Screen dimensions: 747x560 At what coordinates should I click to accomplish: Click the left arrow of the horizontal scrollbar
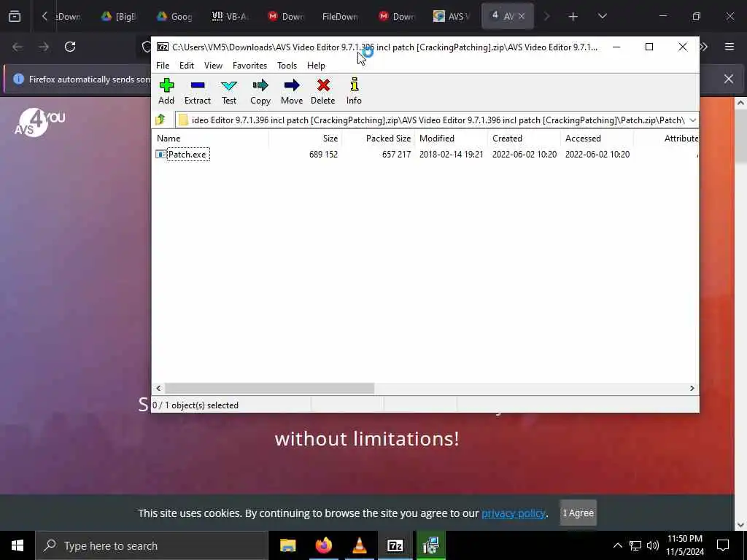tap(158, 388)
